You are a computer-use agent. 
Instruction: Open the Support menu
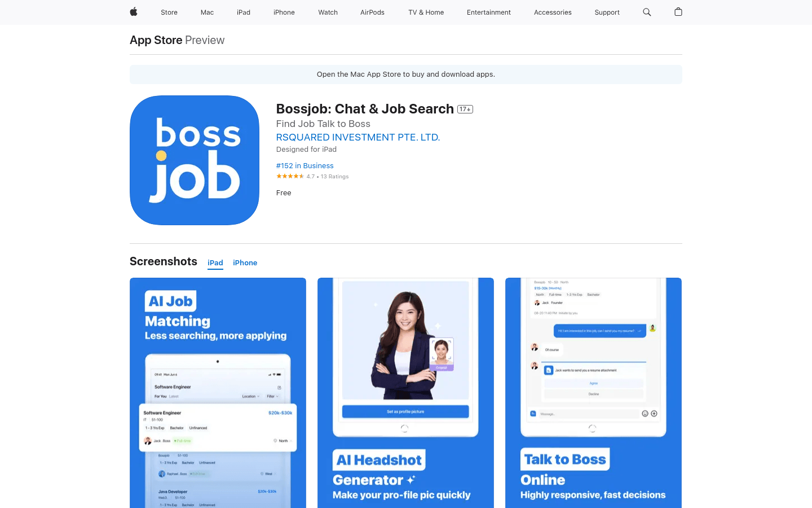point(607,12)
